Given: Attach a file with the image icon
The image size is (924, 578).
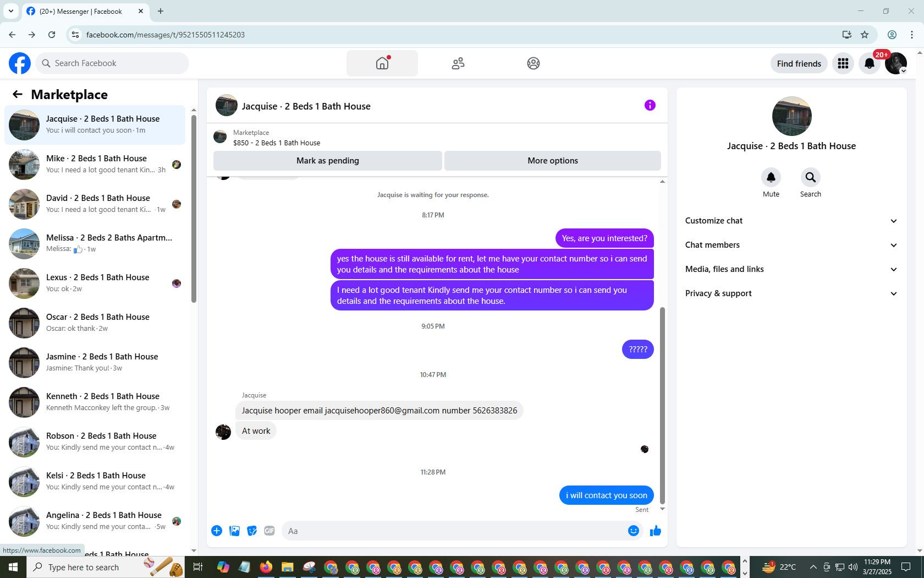Looking at the screenshot, I should click(x=234, y=531).
